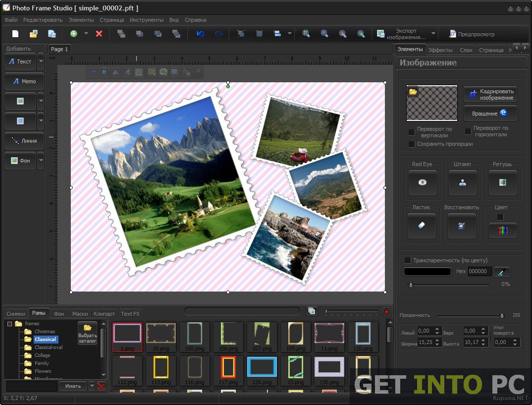Click the Выбрать каталог button
The height and width of the screenshot is (405, 532).
[x=88, y=333]
